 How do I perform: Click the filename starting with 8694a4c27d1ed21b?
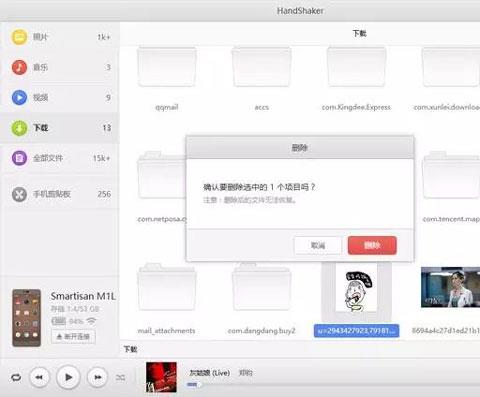pyautogui.click(x=446, y=331)
